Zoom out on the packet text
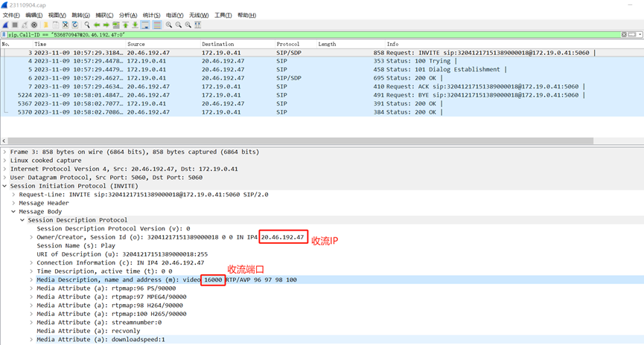The width and height of the screenshot is (644, 345). 178,25
